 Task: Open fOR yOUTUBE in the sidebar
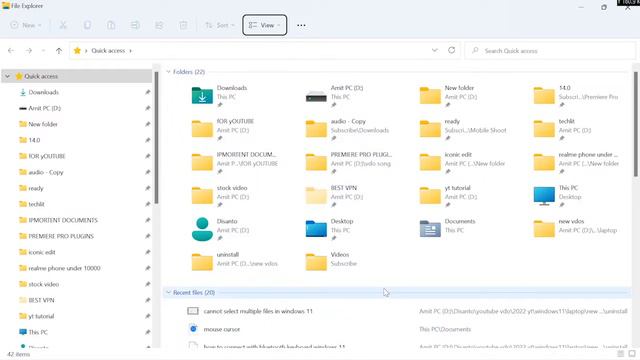point(47,156)
